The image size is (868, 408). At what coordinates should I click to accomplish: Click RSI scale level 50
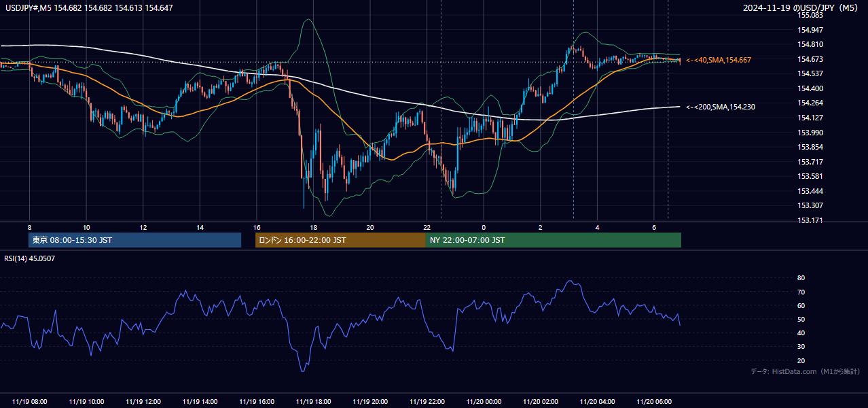[801, 320]
